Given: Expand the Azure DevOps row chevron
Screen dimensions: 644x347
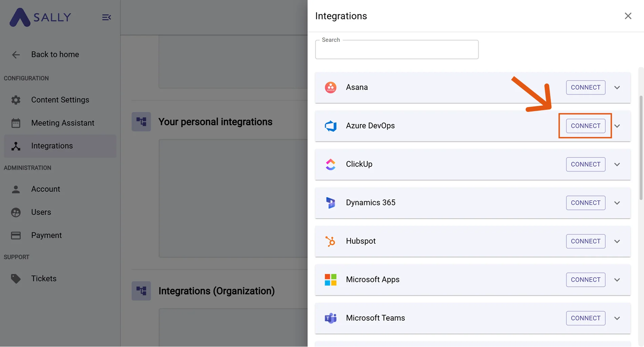Looking at the screenshot, I should pyautogui.click(x=617, y=126).
